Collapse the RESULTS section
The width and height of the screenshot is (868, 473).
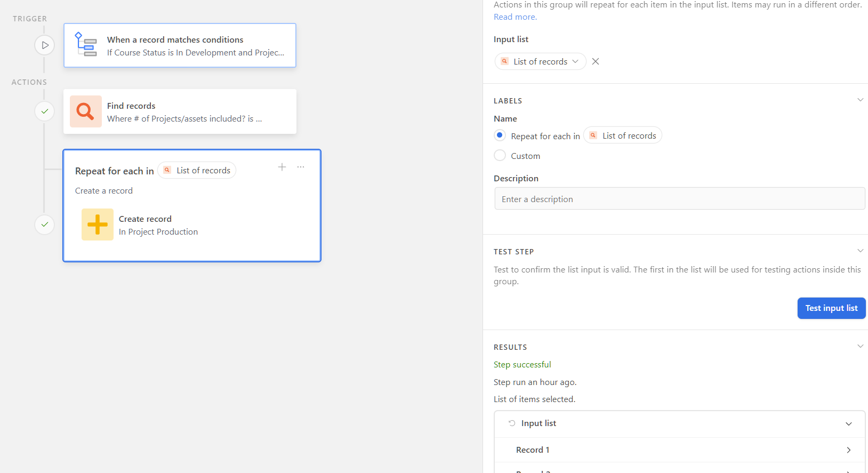click(860, 347)
